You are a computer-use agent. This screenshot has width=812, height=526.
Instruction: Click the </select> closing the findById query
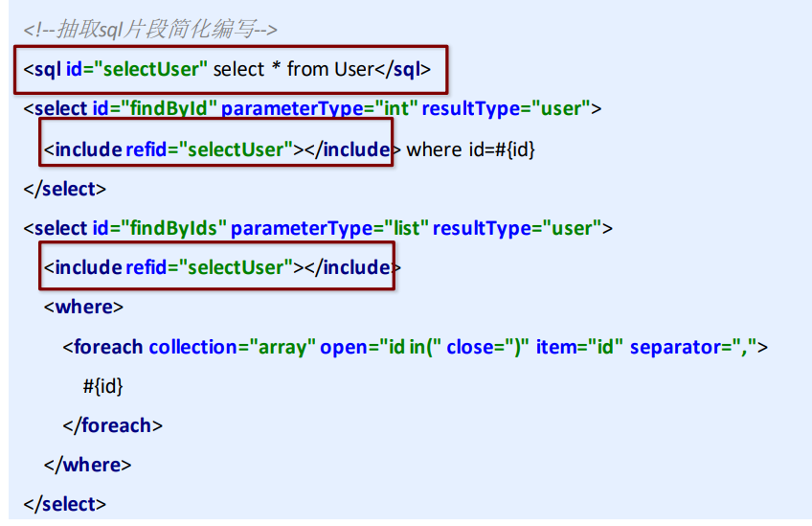point(64,189)
